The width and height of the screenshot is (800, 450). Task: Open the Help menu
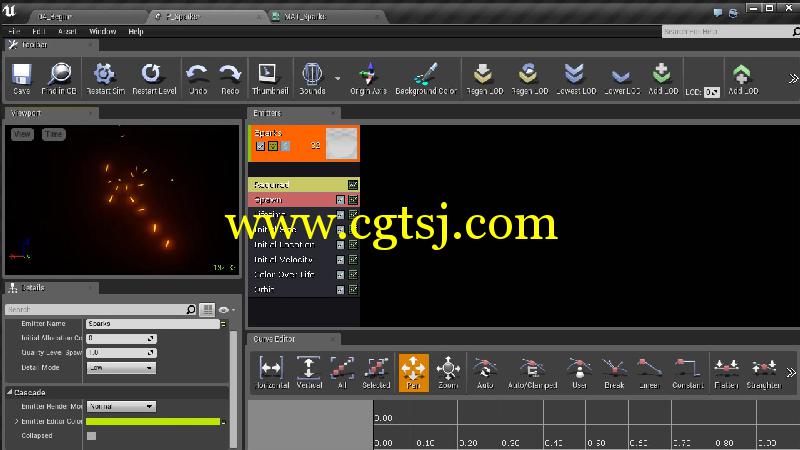tap(136, 32)
